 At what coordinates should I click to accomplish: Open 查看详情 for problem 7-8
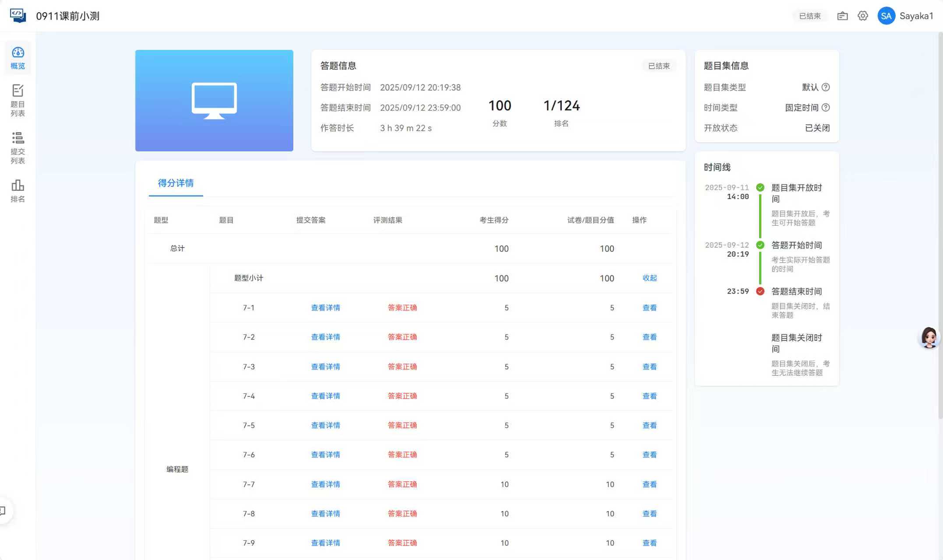325,514
